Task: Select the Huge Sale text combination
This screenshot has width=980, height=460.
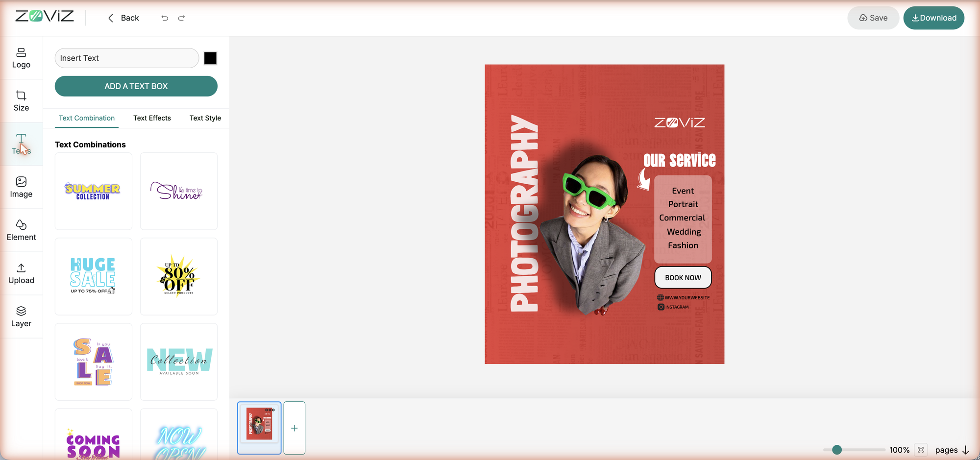Action: click(94, 276)
